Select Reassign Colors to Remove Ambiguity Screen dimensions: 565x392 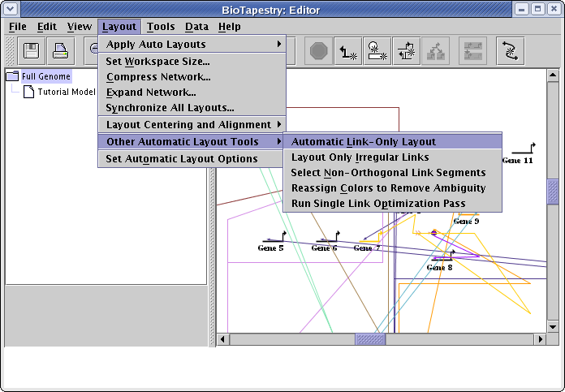coord(388,187)
